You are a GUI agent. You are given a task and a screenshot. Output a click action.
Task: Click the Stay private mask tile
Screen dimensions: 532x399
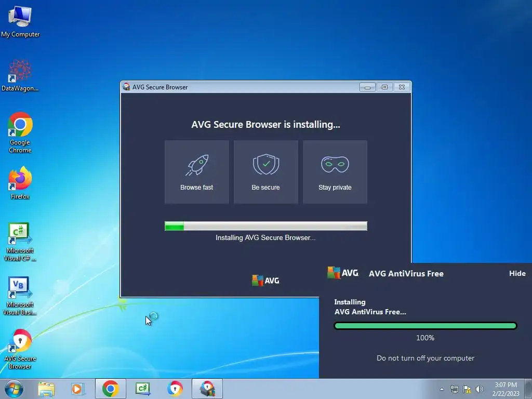pos(335,172)
